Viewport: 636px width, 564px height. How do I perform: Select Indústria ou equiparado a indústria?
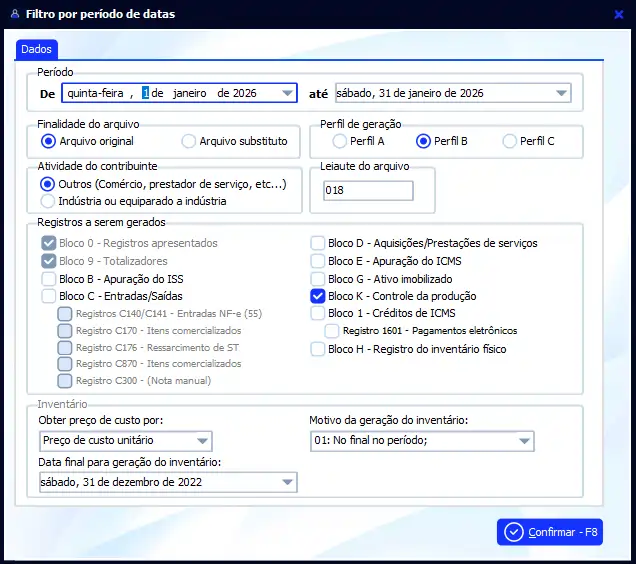coord(48,200)
